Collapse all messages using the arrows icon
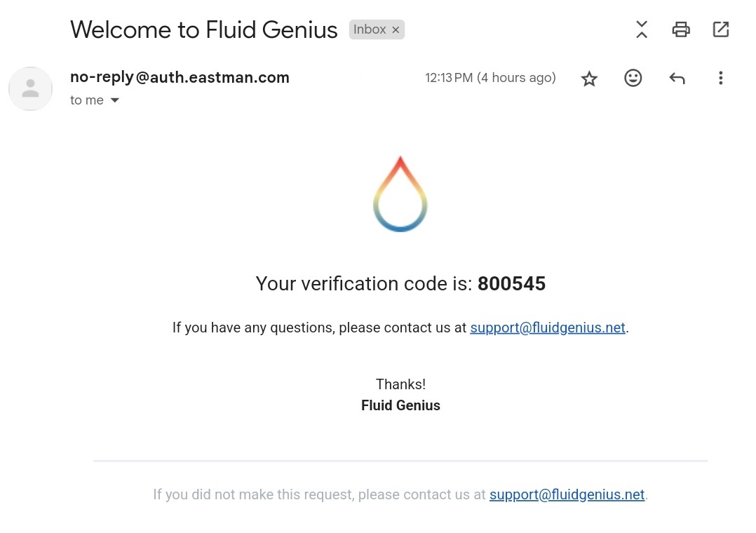Viewport: 756px width, 533px height. click(x=642, y=29)
